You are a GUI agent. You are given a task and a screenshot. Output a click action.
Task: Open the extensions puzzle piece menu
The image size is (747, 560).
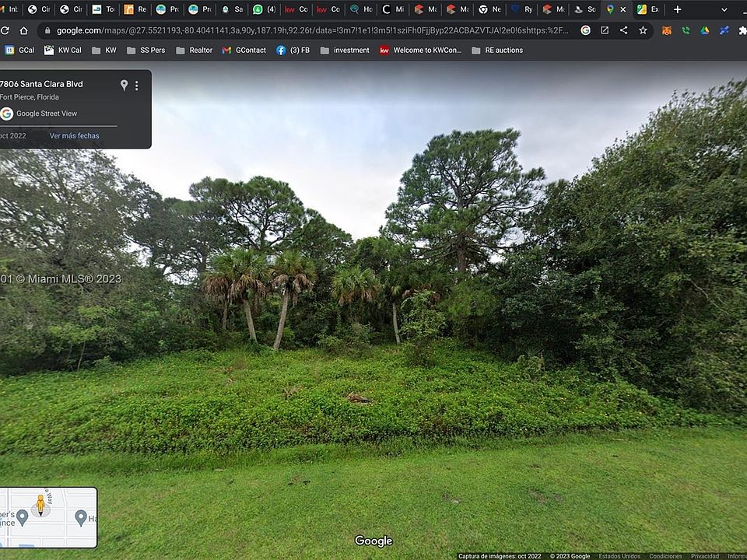coord(742,30)
